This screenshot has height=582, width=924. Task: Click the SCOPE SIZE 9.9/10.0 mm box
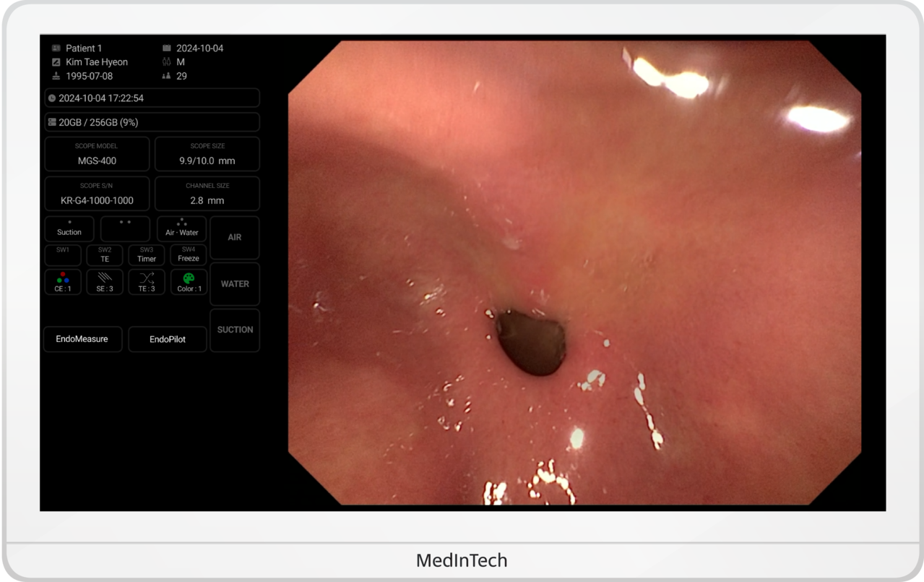[x=207, y=154]
